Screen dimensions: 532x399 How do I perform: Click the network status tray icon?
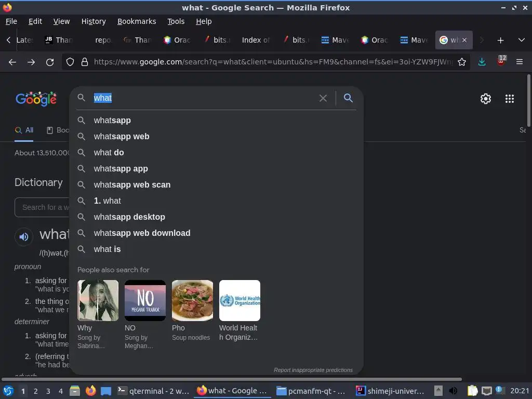(x=486, y=391)
